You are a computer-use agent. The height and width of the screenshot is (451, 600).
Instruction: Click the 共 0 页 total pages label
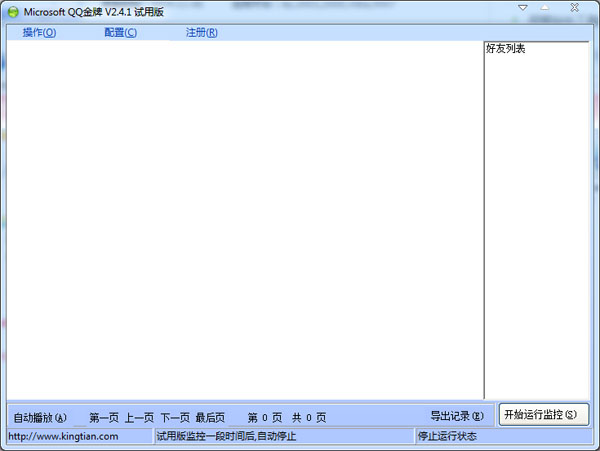309,418
